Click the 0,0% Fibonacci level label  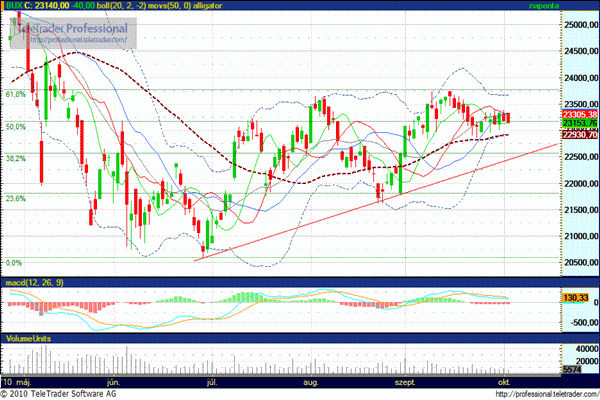pos(13,263)
